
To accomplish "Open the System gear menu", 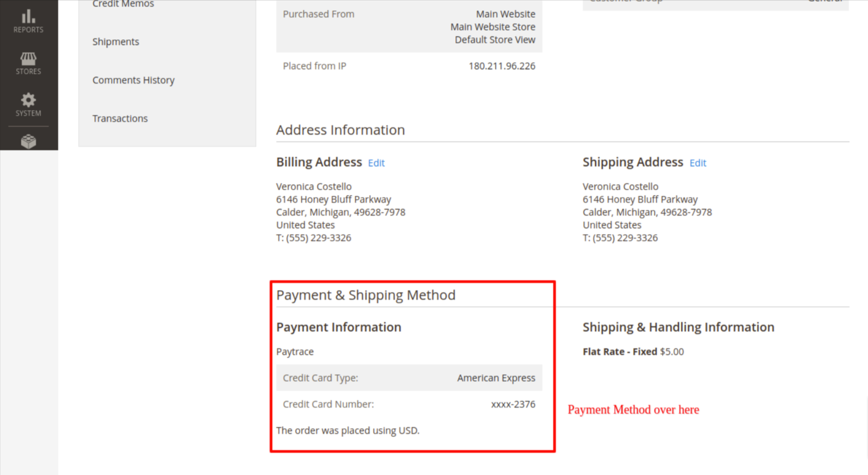I will click(29, 105).
